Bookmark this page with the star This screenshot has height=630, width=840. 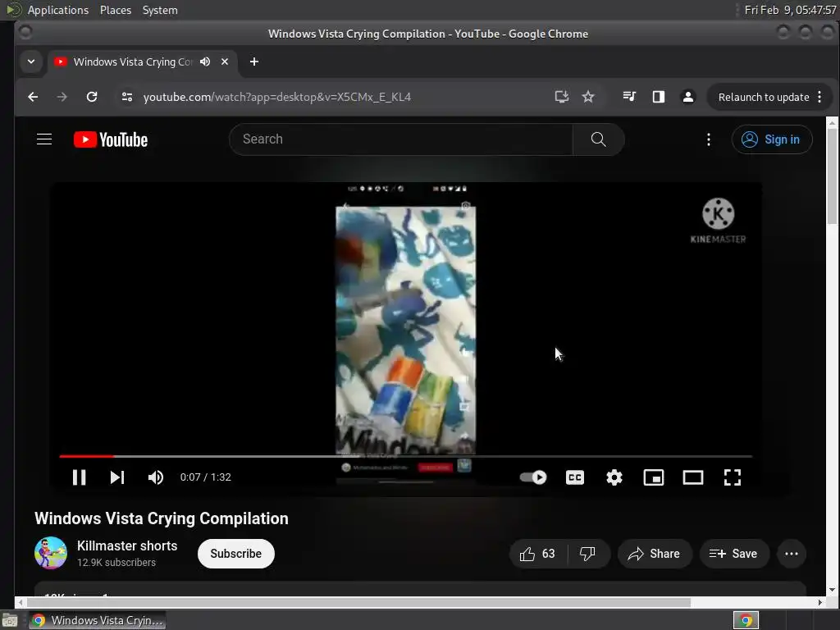[588, 97]
